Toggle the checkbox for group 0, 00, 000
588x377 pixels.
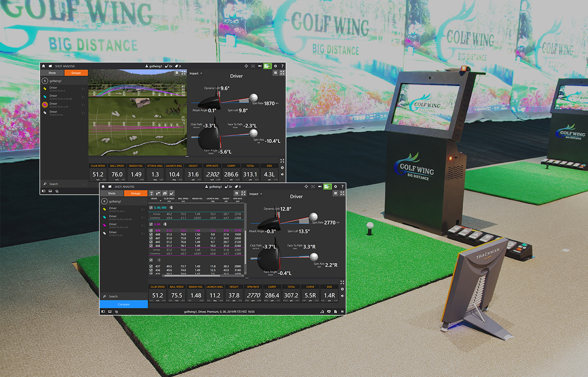[x=151, y=207]
